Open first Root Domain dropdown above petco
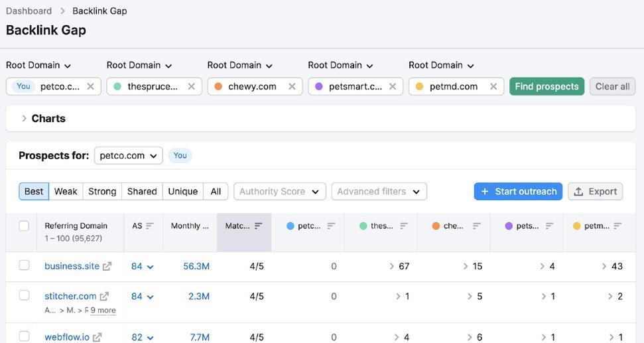644x343 pixels. click(x=38, y=65)
